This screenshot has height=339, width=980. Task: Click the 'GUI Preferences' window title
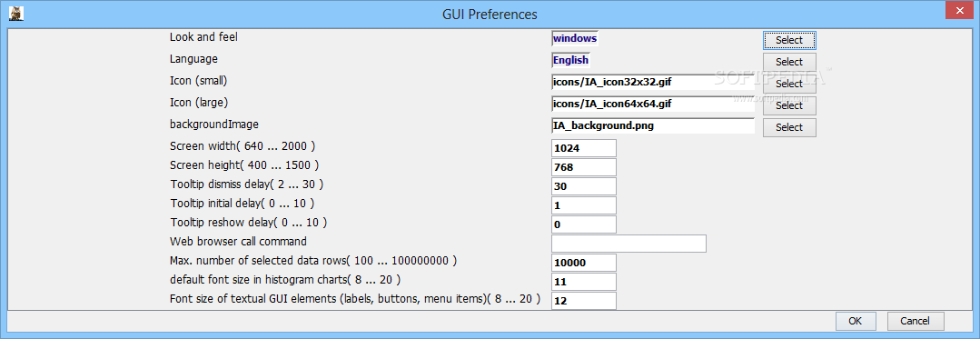(490, 14)
